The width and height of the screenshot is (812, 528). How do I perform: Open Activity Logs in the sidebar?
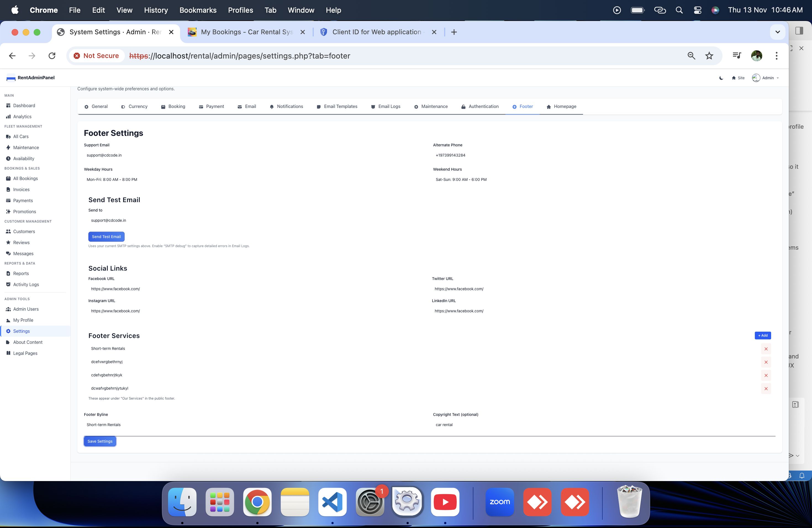[x=26, y=284]
